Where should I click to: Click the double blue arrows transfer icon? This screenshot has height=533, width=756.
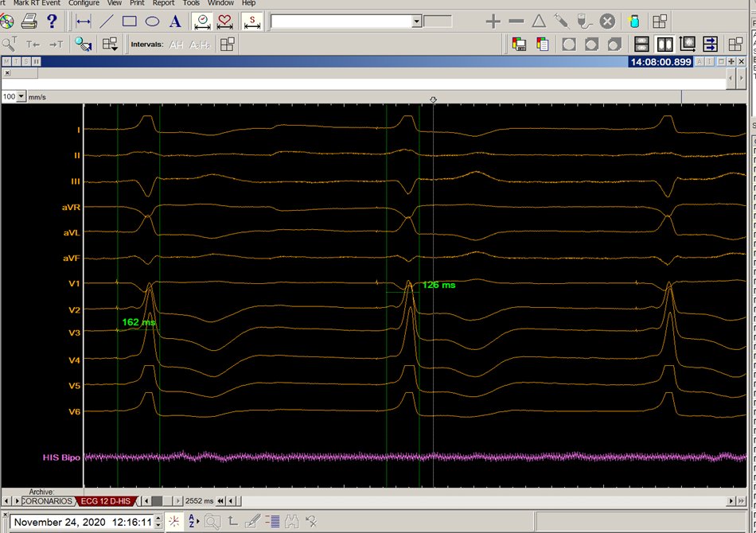[710, 45]
